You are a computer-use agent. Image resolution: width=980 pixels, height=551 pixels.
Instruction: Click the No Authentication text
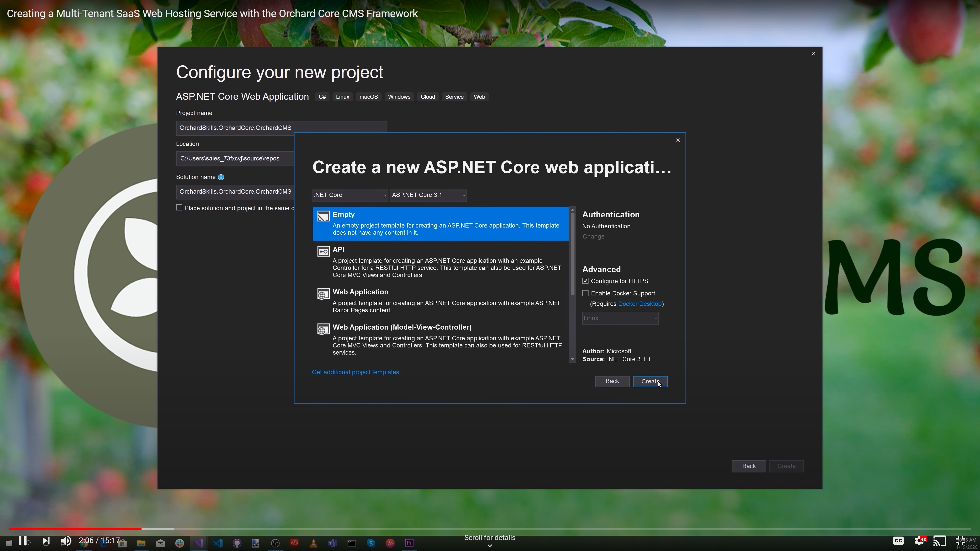pyautogui.click(x=606, y=226)
